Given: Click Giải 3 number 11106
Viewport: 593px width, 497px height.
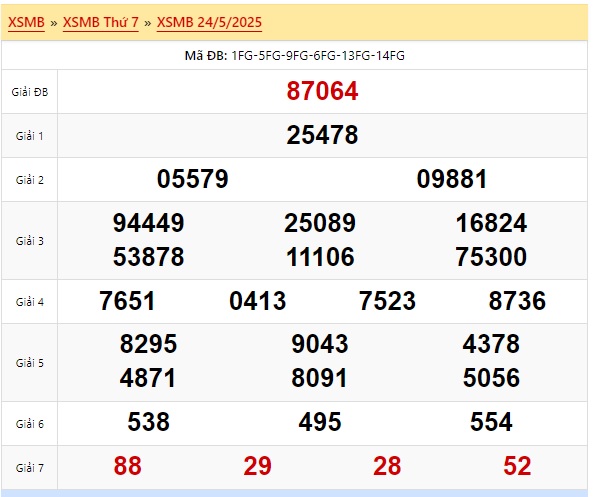Looking at the screenshot, I should pyautogui.click(x=320, y=257).
